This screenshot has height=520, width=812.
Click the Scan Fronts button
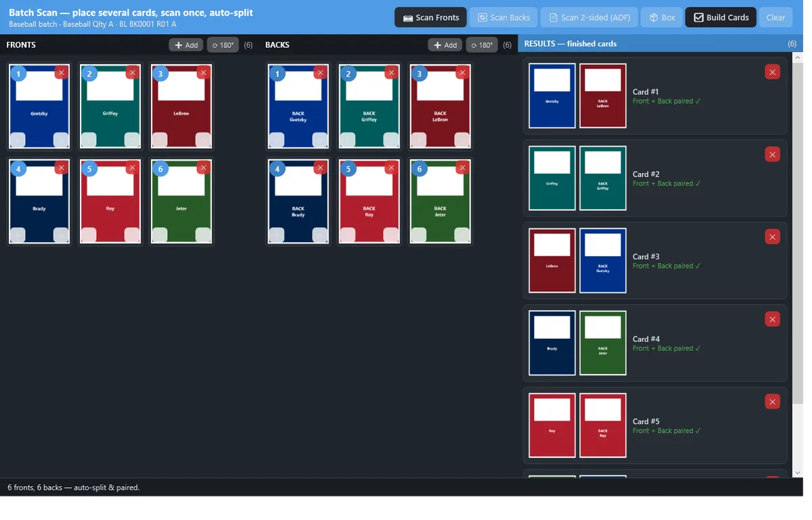[435, 18]
